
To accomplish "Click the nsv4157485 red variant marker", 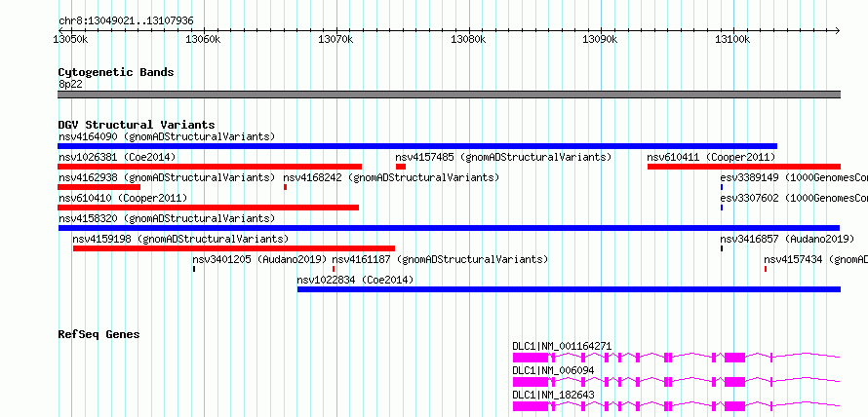I will [x=401, y=167].
